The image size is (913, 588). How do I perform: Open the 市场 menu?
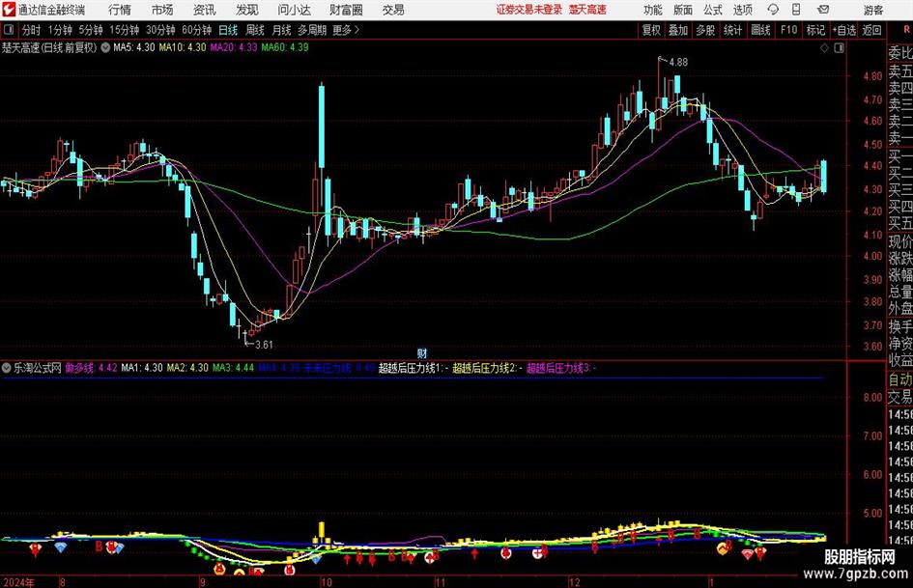(162, 10)
